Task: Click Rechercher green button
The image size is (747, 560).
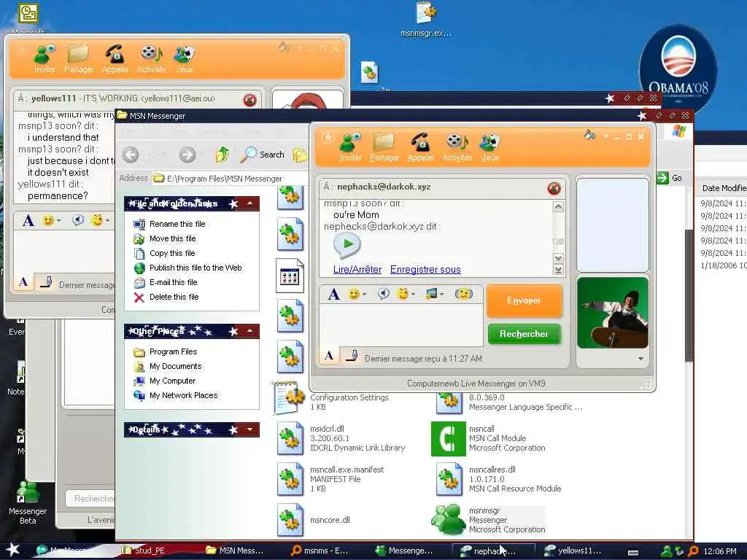Action: pos(524,334)
